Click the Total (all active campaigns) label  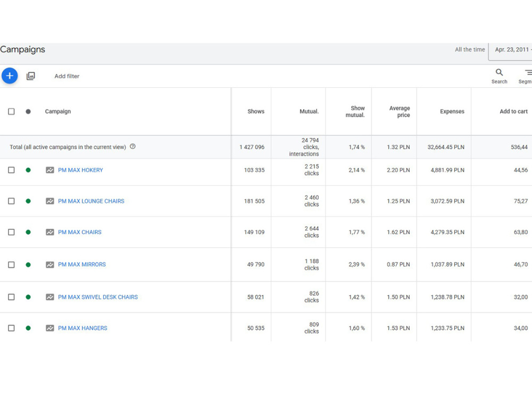click(68, 147)
